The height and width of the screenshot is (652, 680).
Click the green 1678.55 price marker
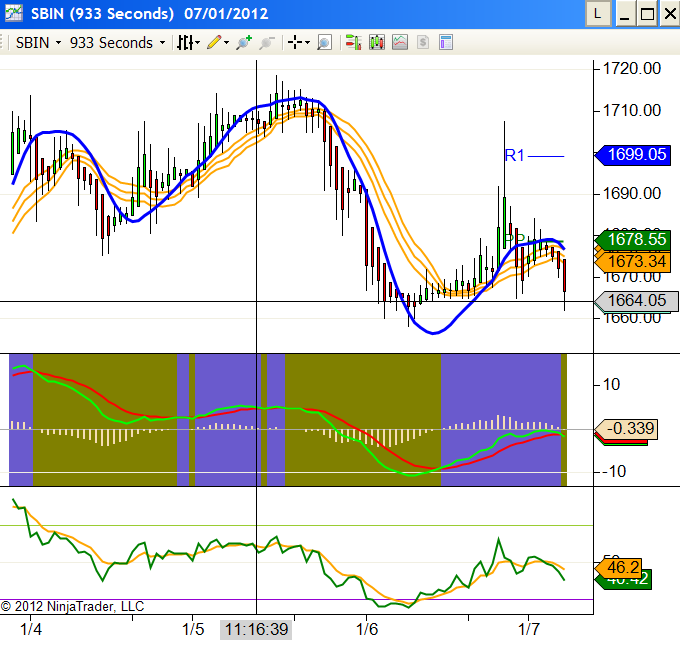pos(633,239)
